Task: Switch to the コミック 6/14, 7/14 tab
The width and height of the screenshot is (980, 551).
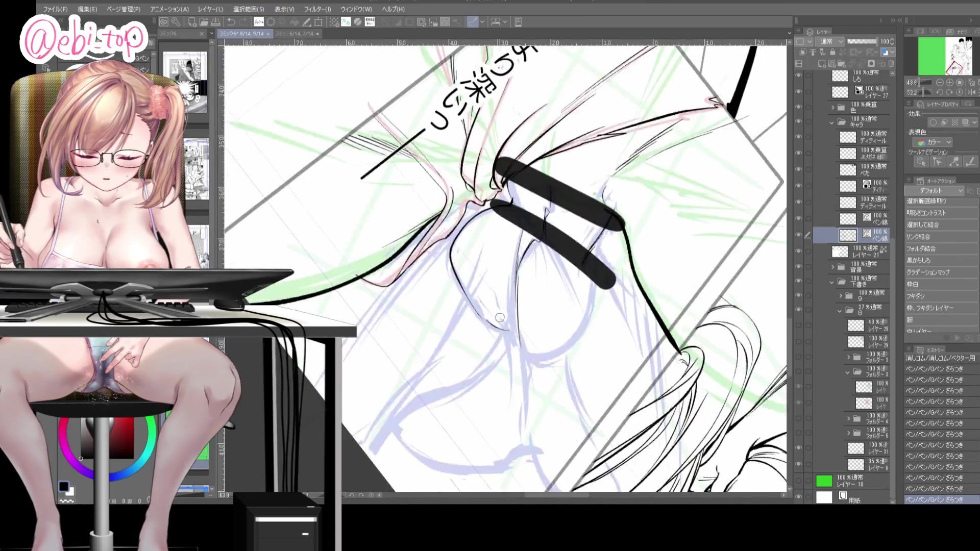Action: click(x=295, y=34)
